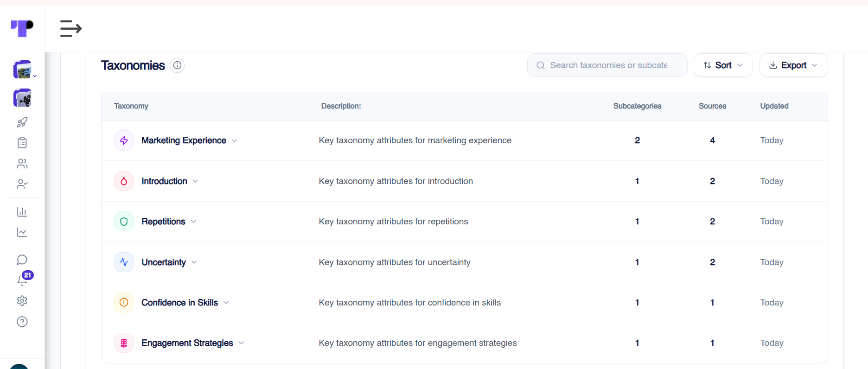Click the alert circle icon for Confidence in Skills
This screenshot has height=369, width=868.
[124, 303]
